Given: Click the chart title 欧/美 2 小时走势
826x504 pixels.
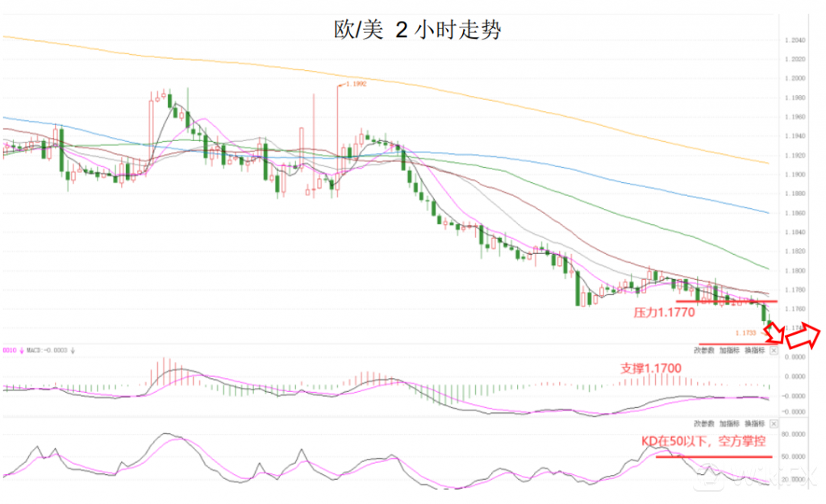Looking at the screenshot, I should pyautogui.click(x=417, y=30).
